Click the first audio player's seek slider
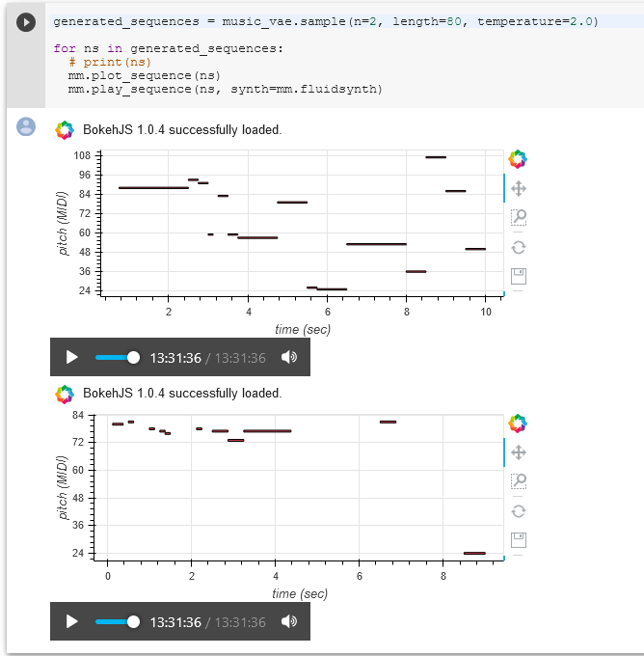This screenshot has height=656, width=644. pos(116,357)
